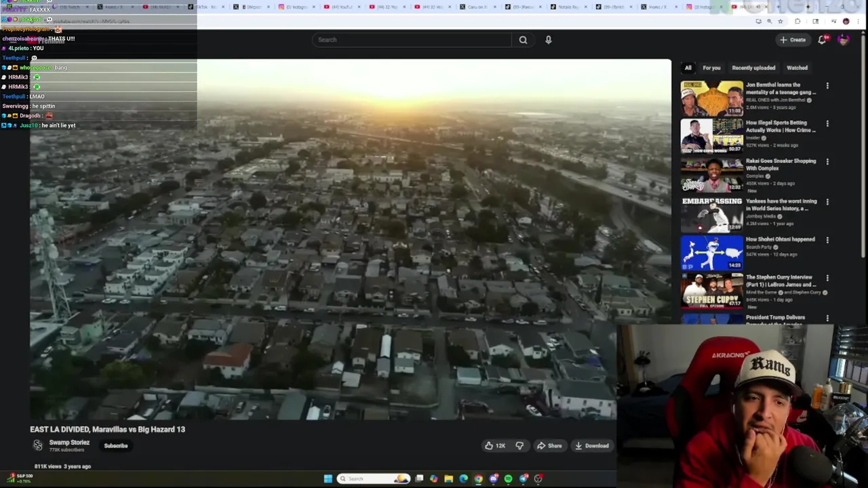This screenshot has height=488, width=868.
Task: Click the Windows taskbar search box
Action: pos(374,479)
